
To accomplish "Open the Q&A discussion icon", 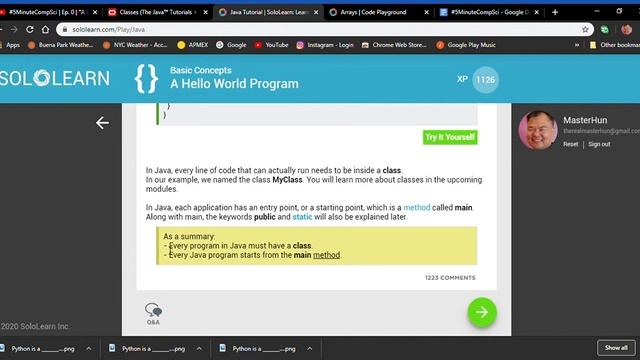I will pos(153,313).
